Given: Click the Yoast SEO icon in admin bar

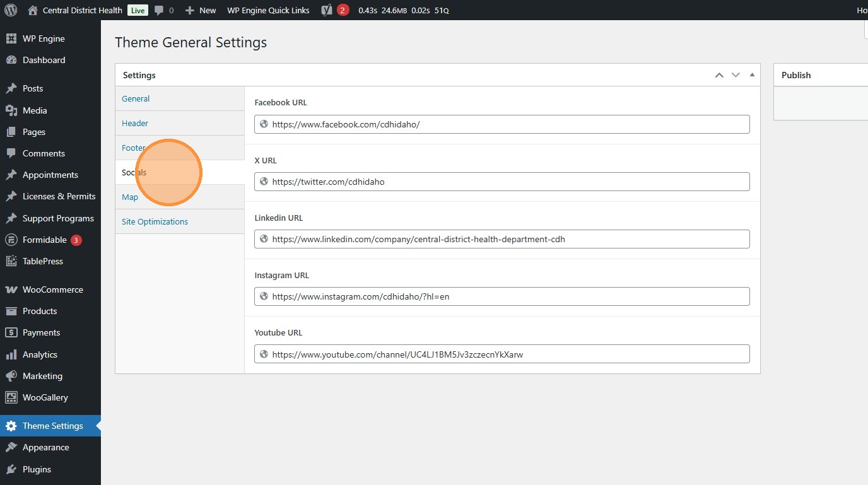Looking at the screenshot, I should [x=327, y=10].
